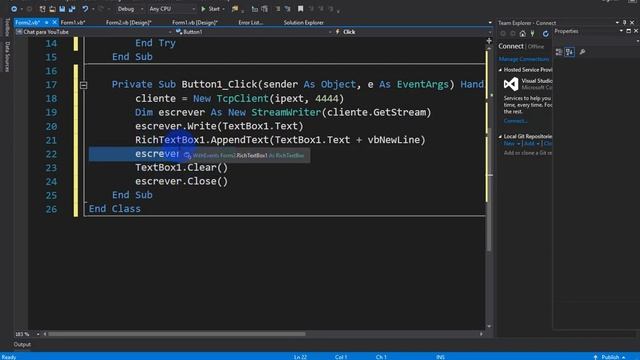Open the Solution Explorer tab
Viewport: 640px width, 360px height.
(x=304, y=22)
